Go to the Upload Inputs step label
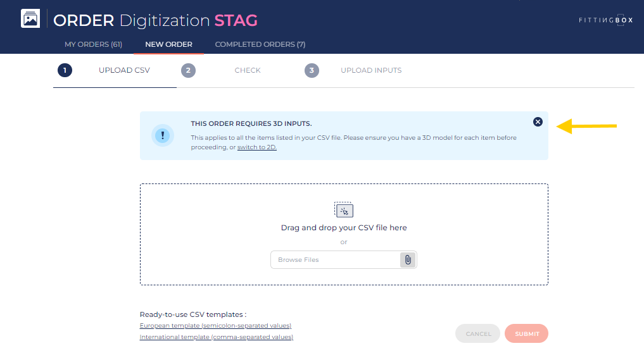The width and height of the screenshot is (644, 353). click(371, 70)
